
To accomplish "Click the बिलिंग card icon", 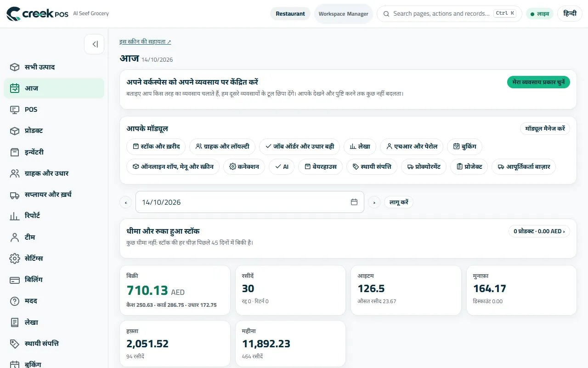I will (x=15, y=280).
